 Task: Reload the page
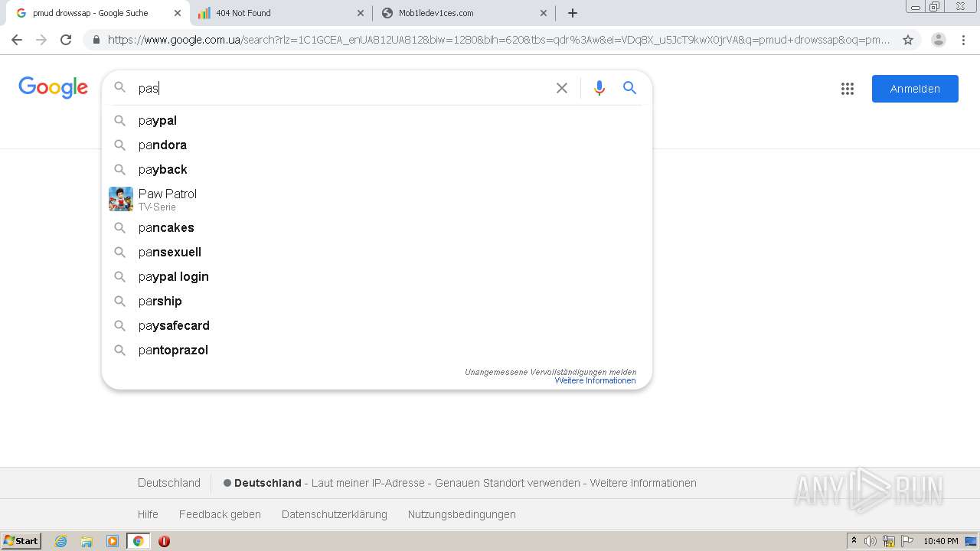click(x=66, y=40)
